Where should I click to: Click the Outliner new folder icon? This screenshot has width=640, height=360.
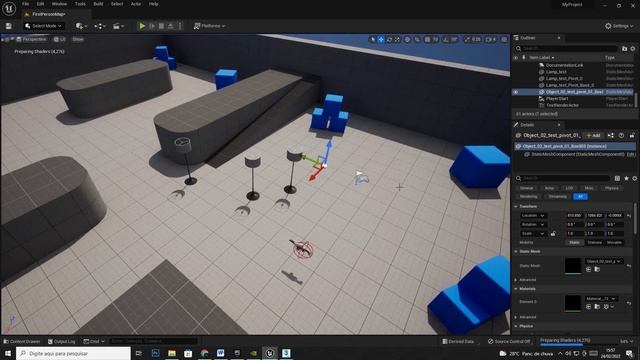click(624, 49)
